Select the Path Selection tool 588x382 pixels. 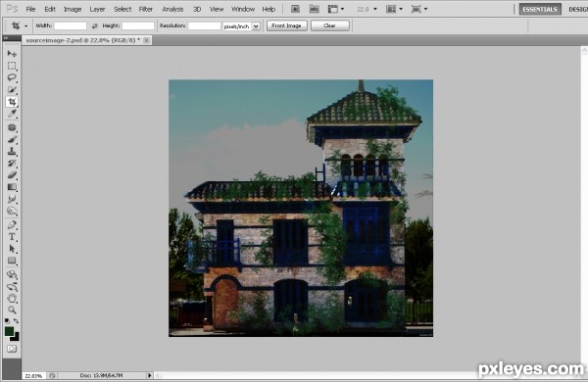12,249
